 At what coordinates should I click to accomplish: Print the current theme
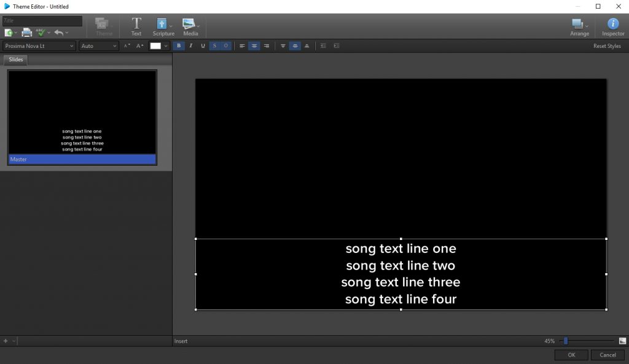tap(25, 32)
